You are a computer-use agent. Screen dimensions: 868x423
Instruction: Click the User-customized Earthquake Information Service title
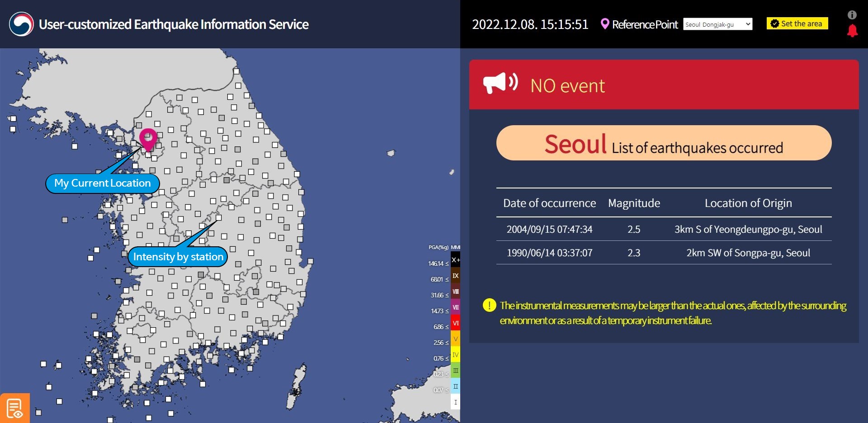[174, 24]
